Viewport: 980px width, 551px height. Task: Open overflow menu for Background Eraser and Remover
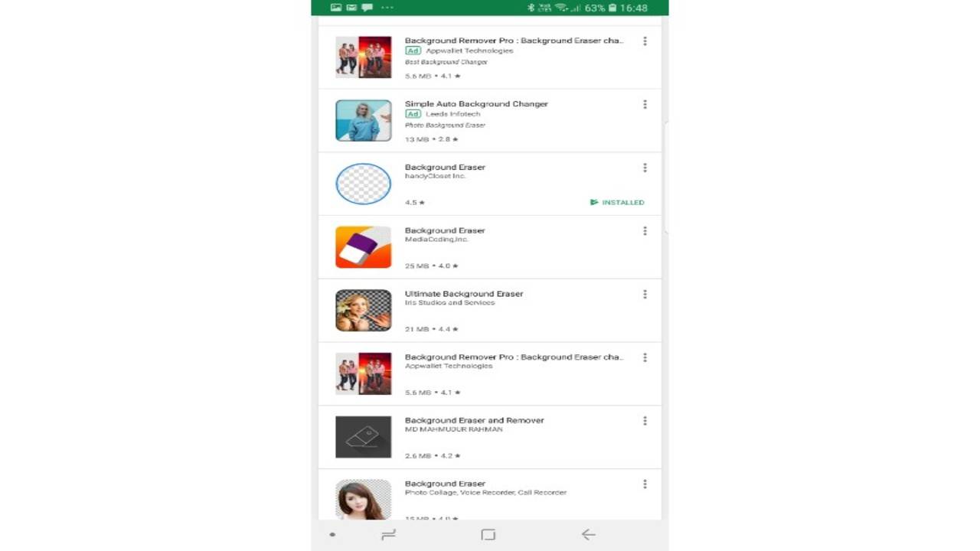[645, 421]
